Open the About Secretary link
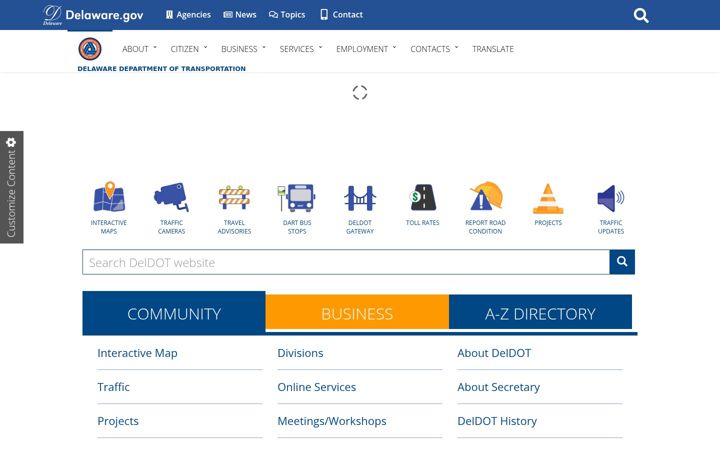The image size is (720, 450). point(499,387)
